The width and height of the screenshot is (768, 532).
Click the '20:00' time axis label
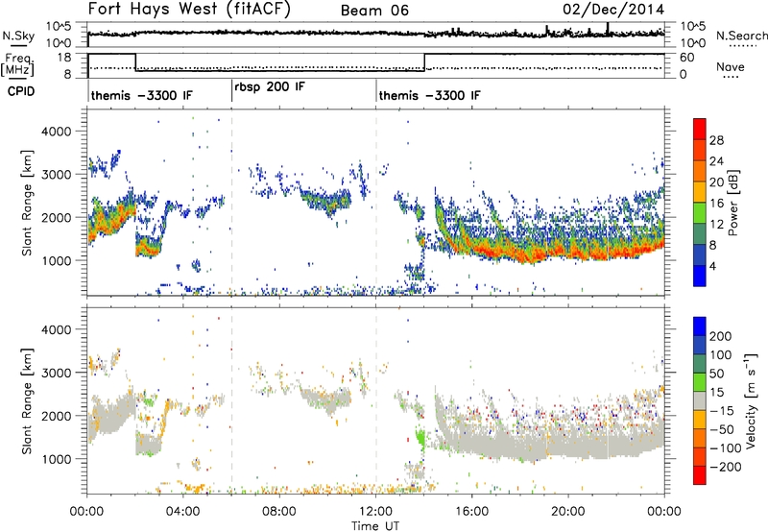point(568,512)
